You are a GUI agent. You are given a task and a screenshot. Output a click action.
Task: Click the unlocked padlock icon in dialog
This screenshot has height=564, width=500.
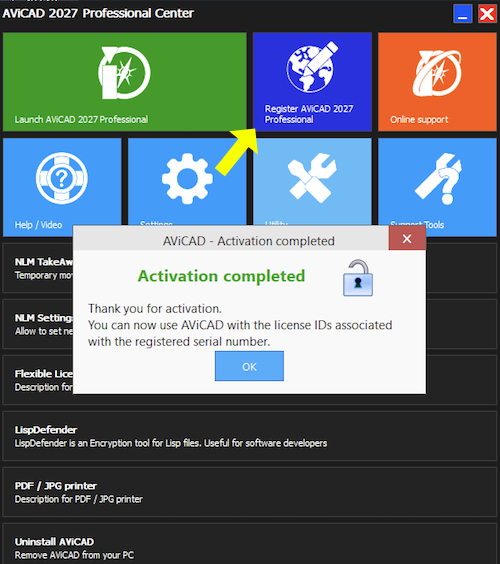pyautogui.click(x=358, y=278)
